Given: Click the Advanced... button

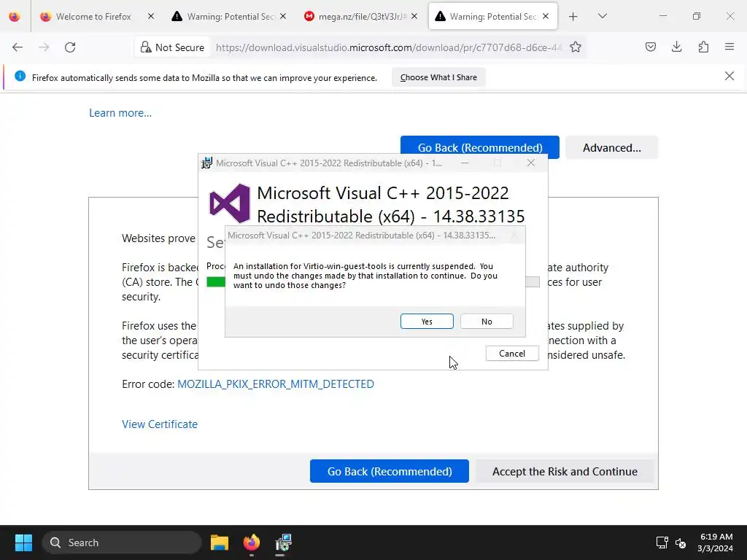Looking at the screenshot, I should (x=612, y=147).
